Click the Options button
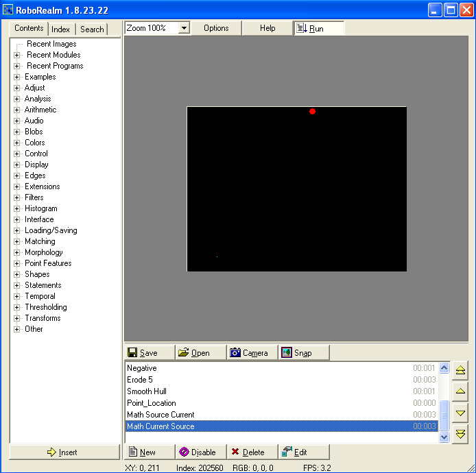Image resolution: width=476 pixels, height=473 pixels. [216, 28]
